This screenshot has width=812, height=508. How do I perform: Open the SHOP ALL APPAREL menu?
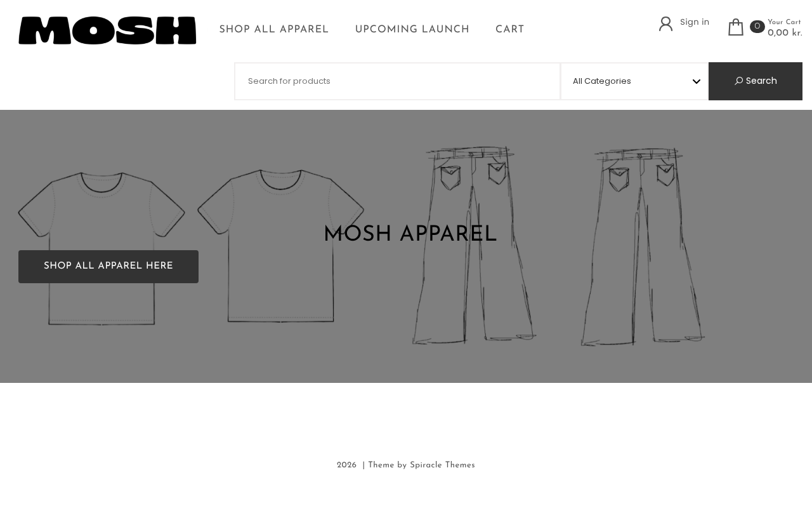274,30
